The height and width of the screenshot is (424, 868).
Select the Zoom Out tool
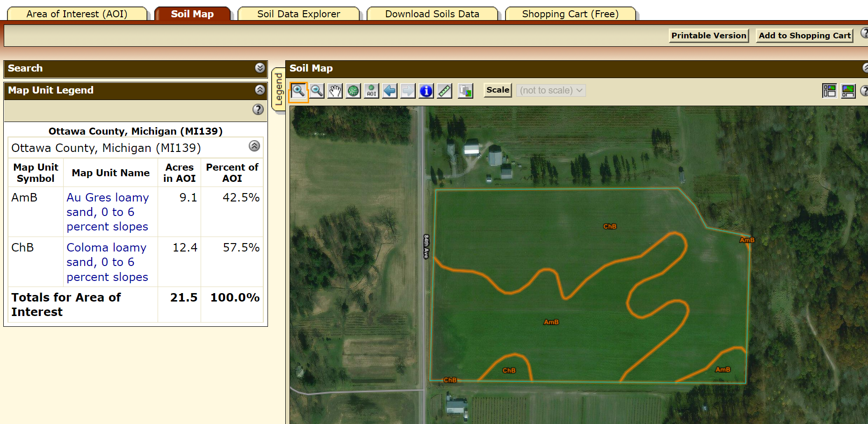point(317,91)
